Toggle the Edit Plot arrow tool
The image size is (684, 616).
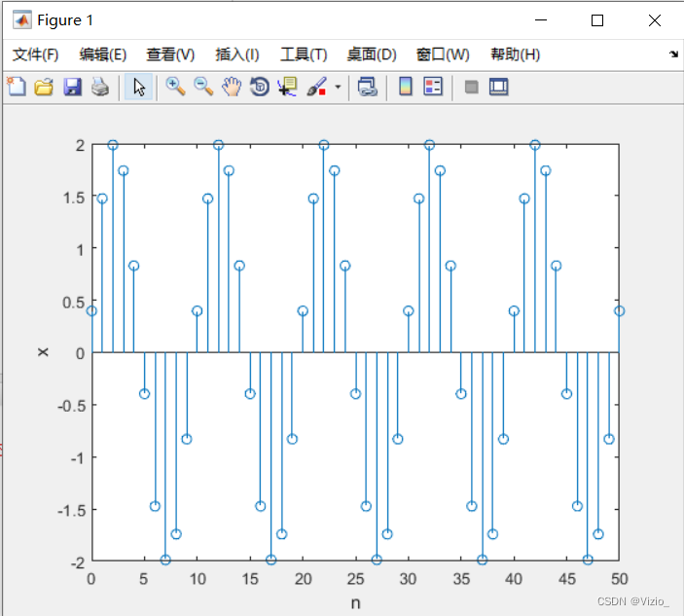pos(139,87)
